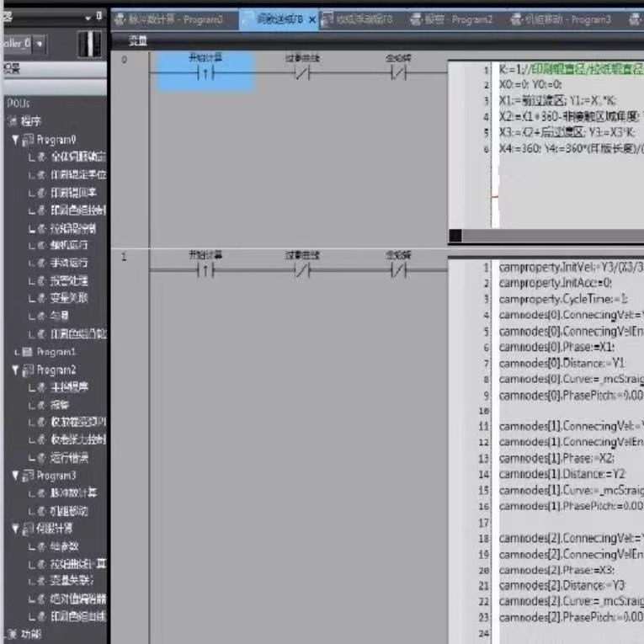Select the last normally-closed contact in rung 0
This screenshot has height=644, width=644.
[398, 73]
